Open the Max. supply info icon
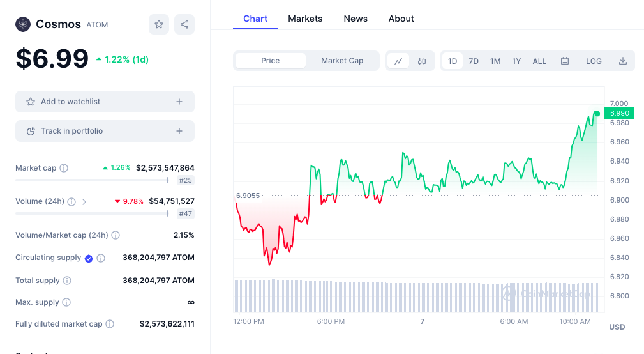 coord(66,302)
